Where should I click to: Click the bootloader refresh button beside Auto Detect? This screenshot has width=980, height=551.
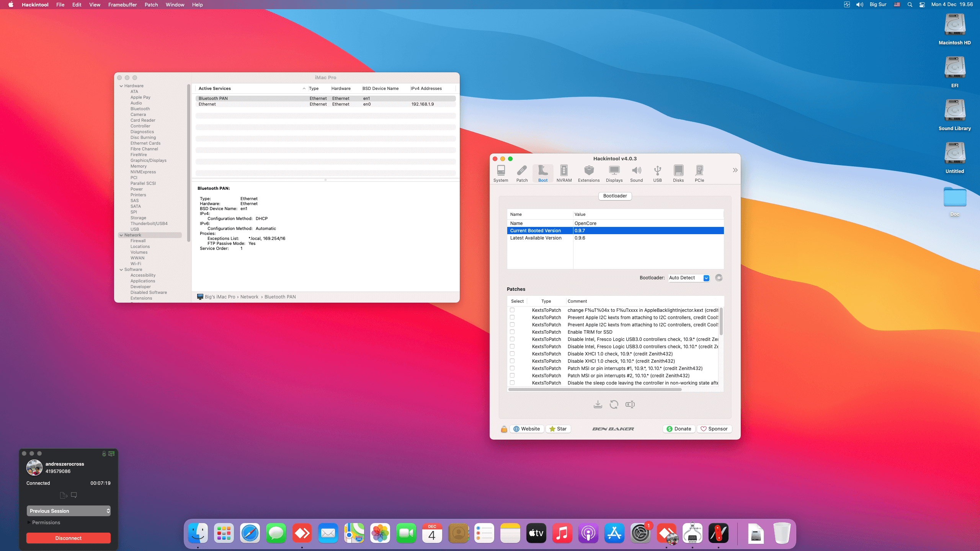(719, 278)
